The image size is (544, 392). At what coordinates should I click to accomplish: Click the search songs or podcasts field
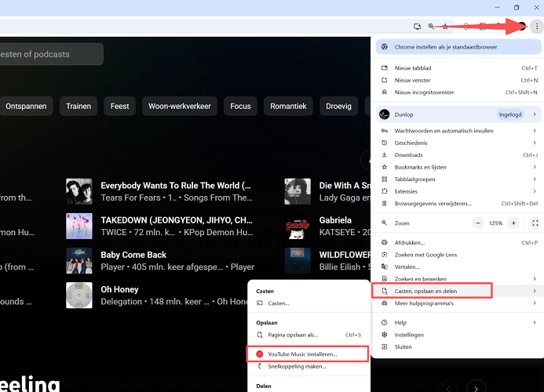coord(51,54)
